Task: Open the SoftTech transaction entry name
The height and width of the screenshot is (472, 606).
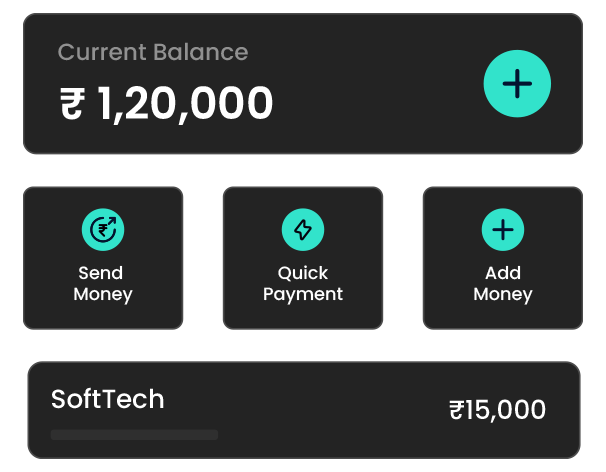Action: tap(107, 400)
